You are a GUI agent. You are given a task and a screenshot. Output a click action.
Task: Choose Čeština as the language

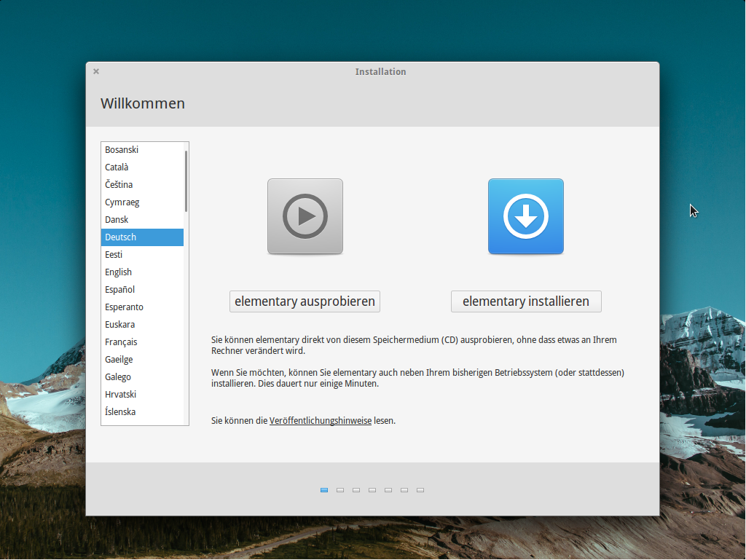click(x=119, y=185)
